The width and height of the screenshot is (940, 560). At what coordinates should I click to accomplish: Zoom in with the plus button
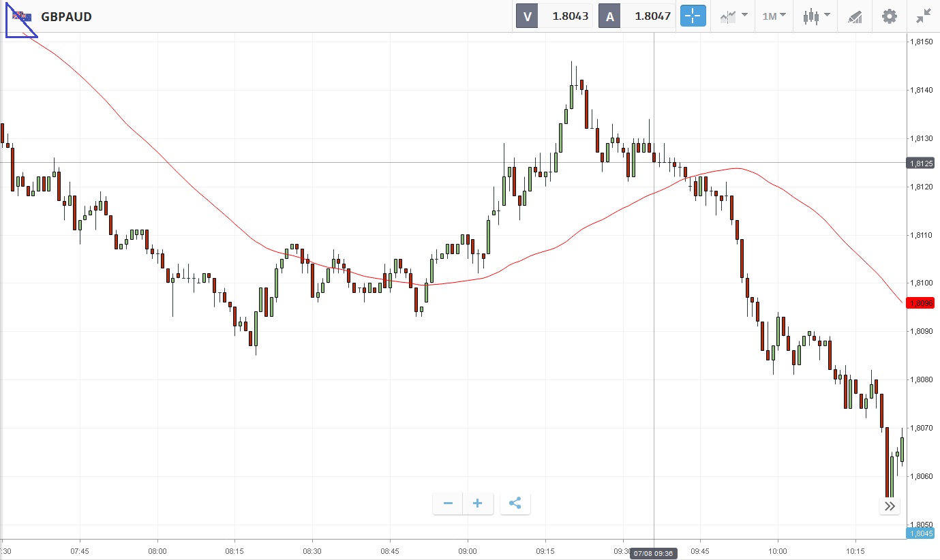[478, 503]
